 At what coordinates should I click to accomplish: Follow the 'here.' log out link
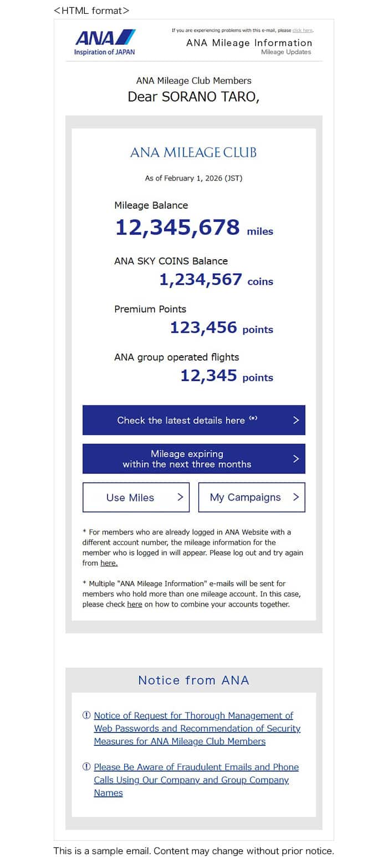109,563
